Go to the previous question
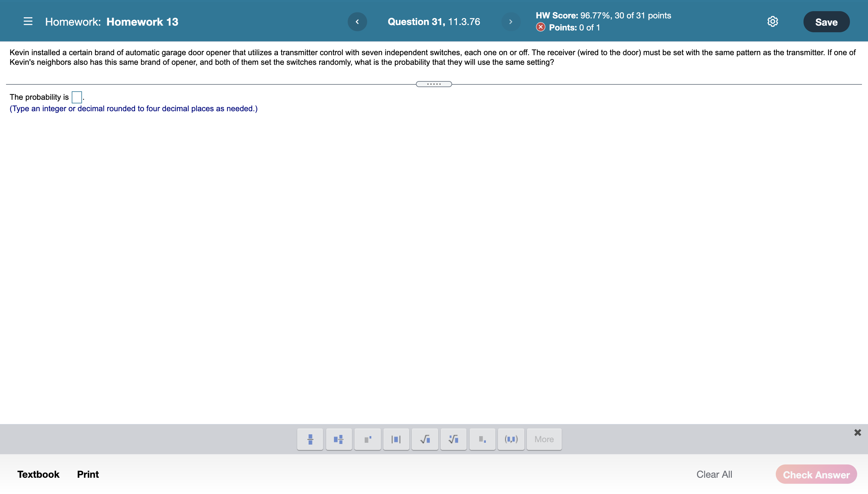 pyautogui.click(x=357, y=21)
